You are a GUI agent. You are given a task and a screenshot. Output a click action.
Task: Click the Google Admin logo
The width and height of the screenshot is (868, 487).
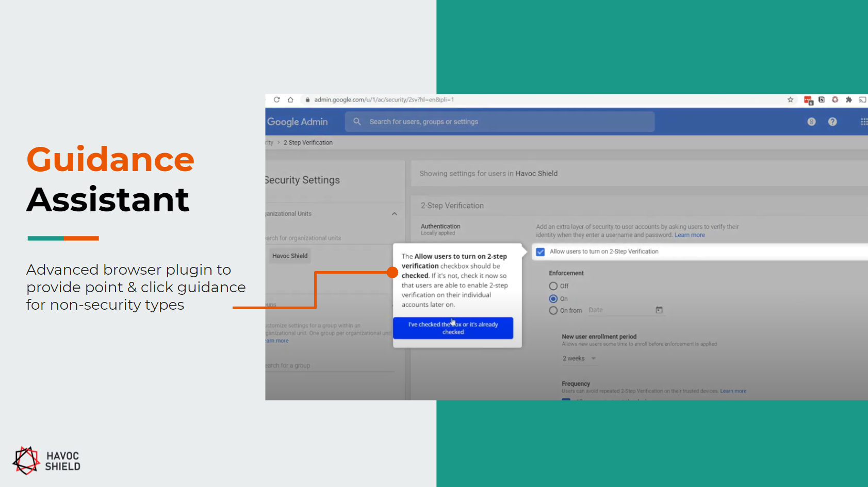[x=297, y=122]
